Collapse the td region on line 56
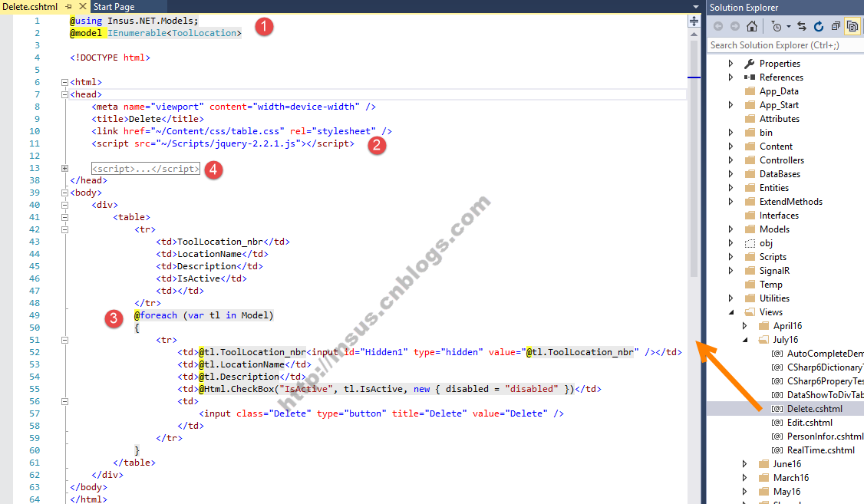This screenshot has width=864, height=504. (64, 401)
